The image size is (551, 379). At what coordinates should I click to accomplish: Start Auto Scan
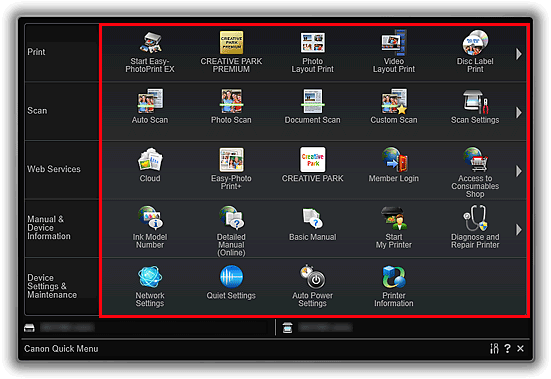pos(150,106)
